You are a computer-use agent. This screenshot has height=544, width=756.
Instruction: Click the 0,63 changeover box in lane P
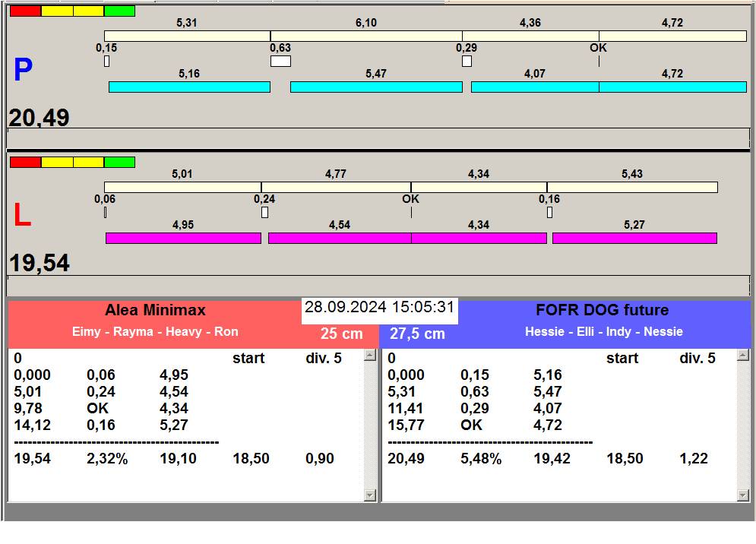tap(280, 62)
